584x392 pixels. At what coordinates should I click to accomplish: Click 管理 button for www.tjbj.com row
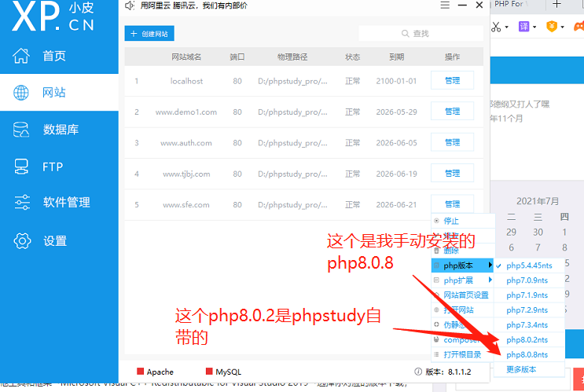point(452,173)
